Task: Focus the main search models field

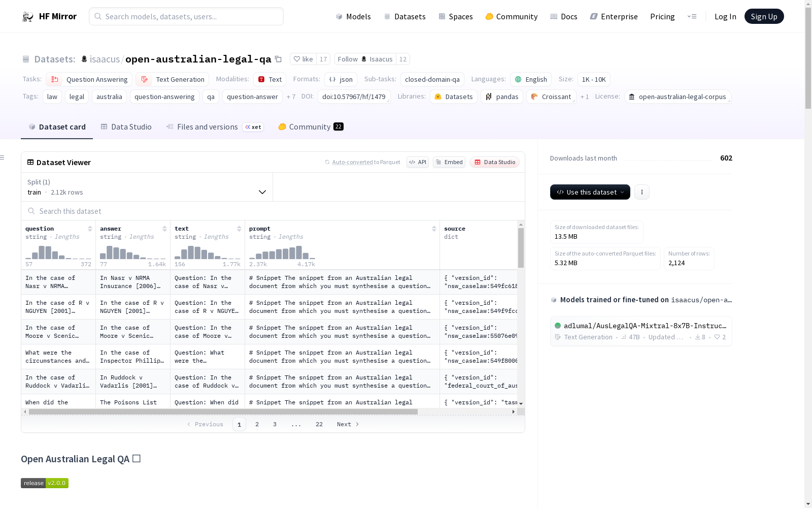Action: coord(186,16)
